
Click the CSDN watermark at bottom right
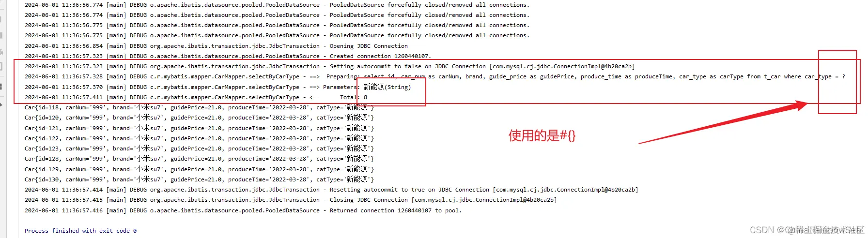[x=807, y=230]
